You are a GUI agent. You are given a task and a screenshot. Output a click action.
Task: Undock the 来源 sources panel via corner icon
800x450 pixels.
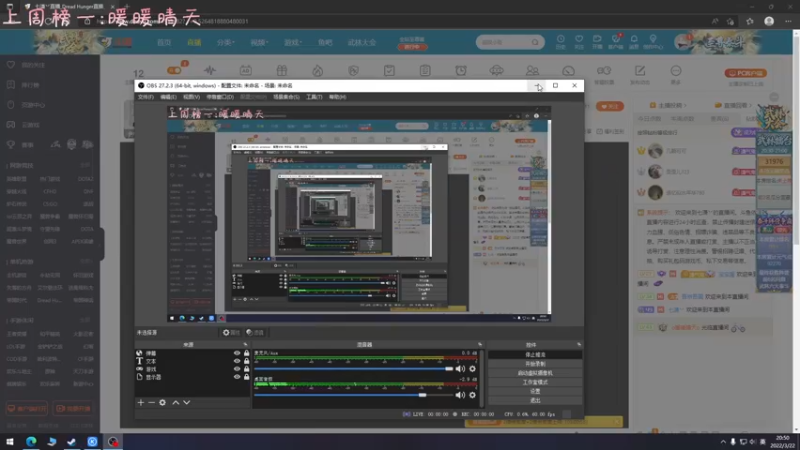tap(245, 344)
